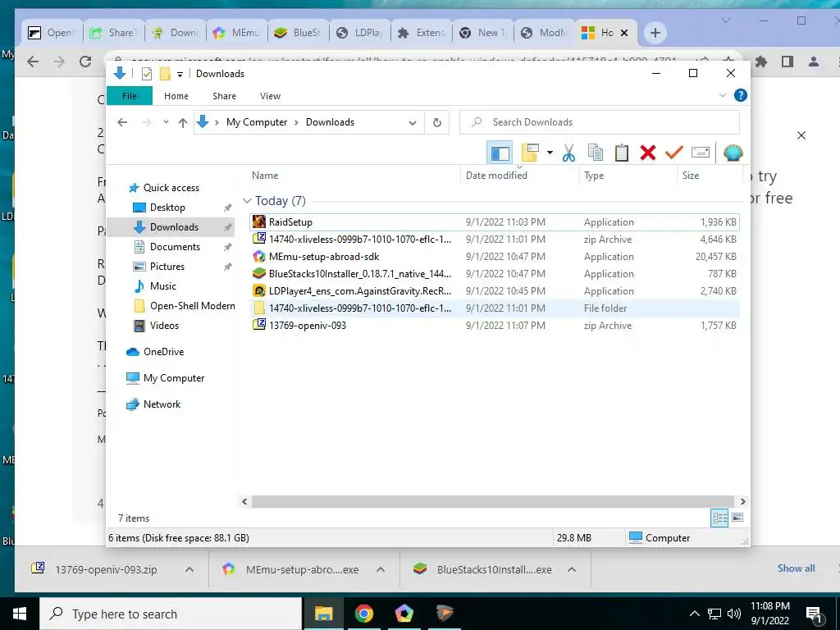840x630 pixels.
Task: Open the View ribbon tab
Action: [270, 96]
